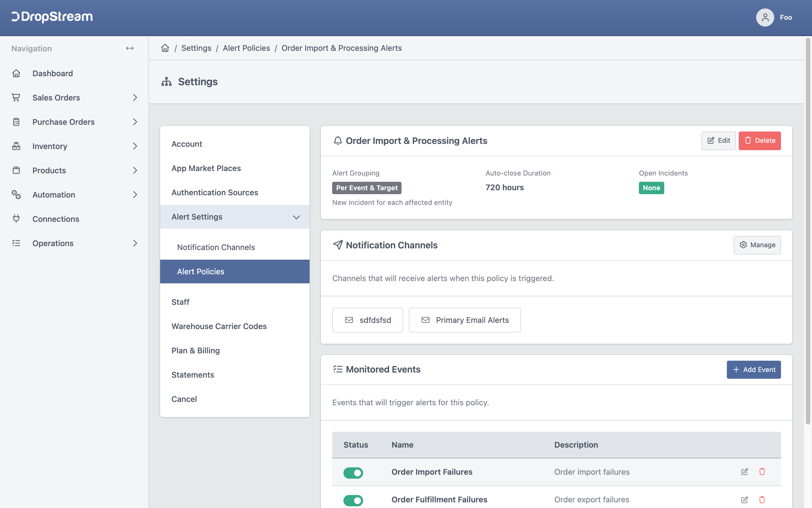Click the Sales Orders cart icon
Image resolution: width=812 pixels, height=508 pixels.
point(16,97)
